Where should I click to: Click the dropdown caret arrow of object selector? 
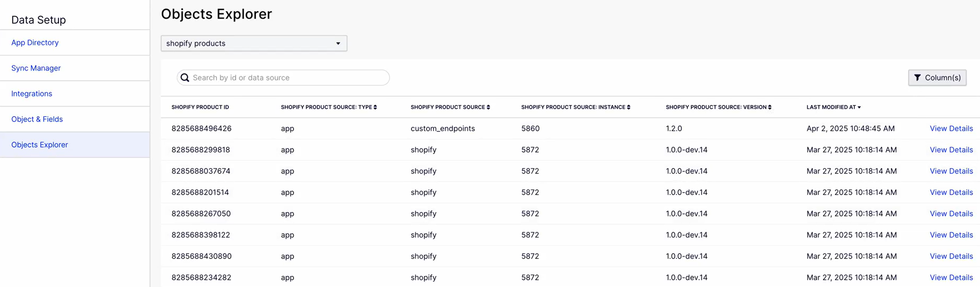coord(338,43)
